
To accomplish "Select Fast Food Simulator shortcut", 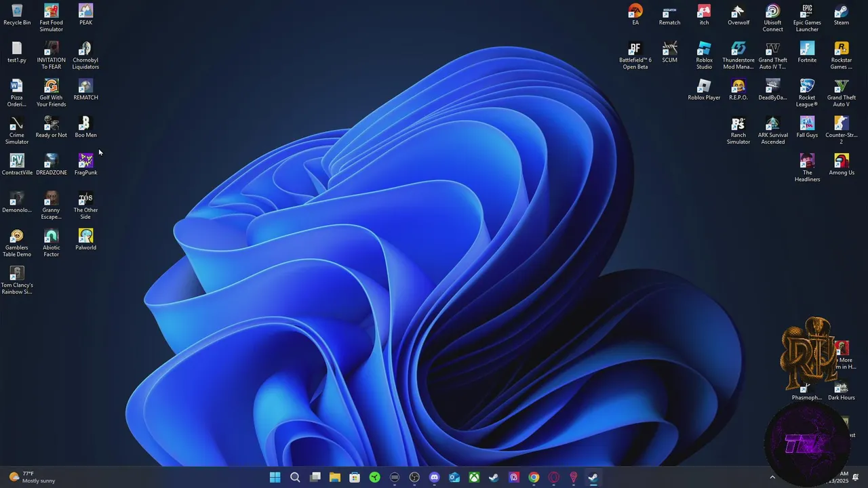I will (x=52, y=18).
